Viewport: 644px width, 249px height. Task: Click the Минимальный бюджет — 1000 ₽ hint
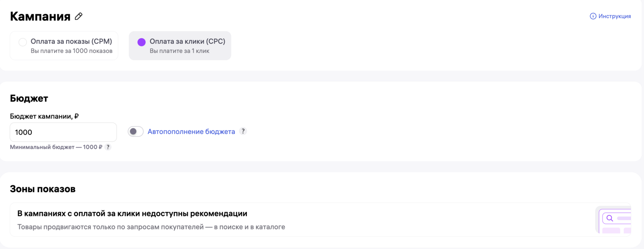[56, 147]
